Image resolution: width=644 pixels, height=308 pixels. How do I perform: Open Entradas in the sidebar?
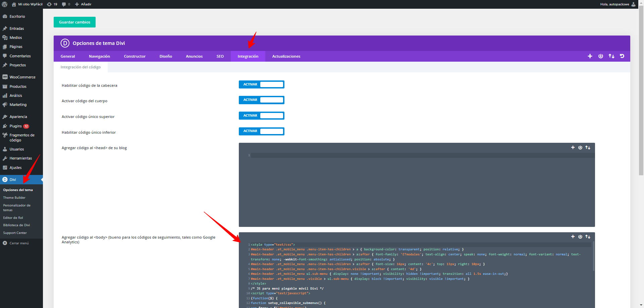pyautogui.click(x=21, y=28)
